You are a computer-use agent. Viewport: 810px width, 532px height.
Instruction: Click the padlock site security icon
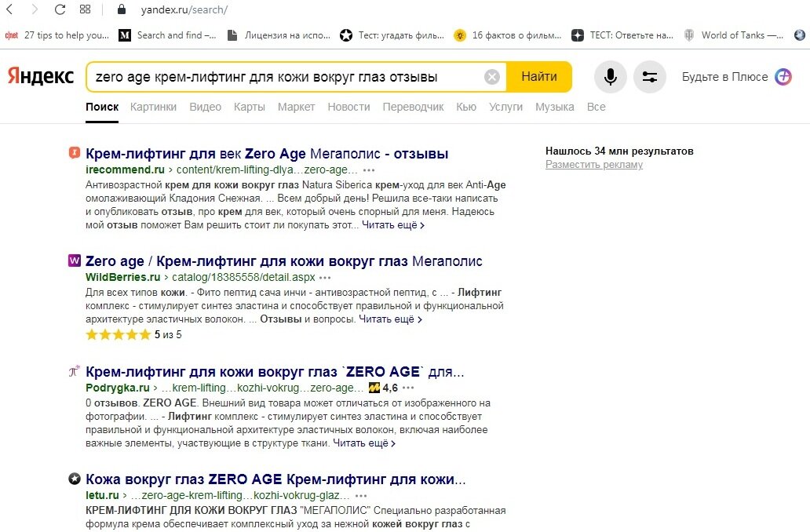coord(122,9)
